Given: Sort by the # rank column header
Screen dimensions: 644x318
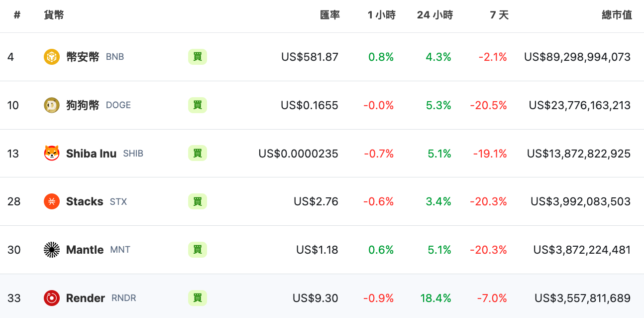Looking at the screenshot, I should (x=17, y=15).
